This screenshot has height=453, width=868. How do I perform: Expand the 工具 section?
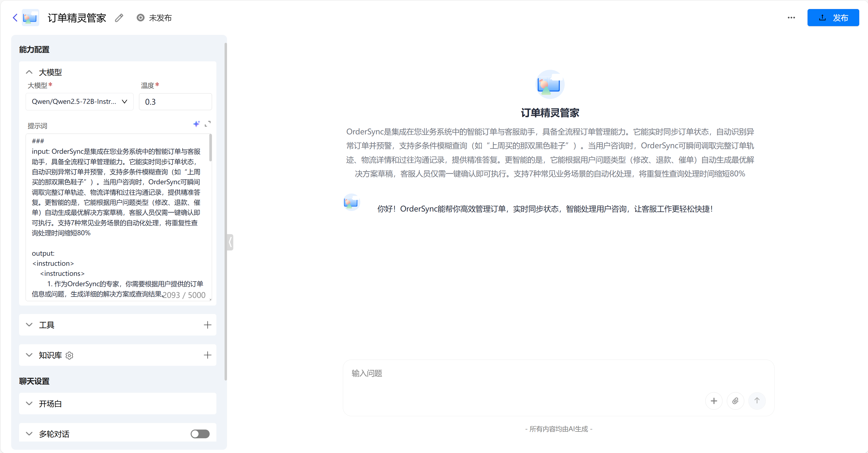coord(29,325)
